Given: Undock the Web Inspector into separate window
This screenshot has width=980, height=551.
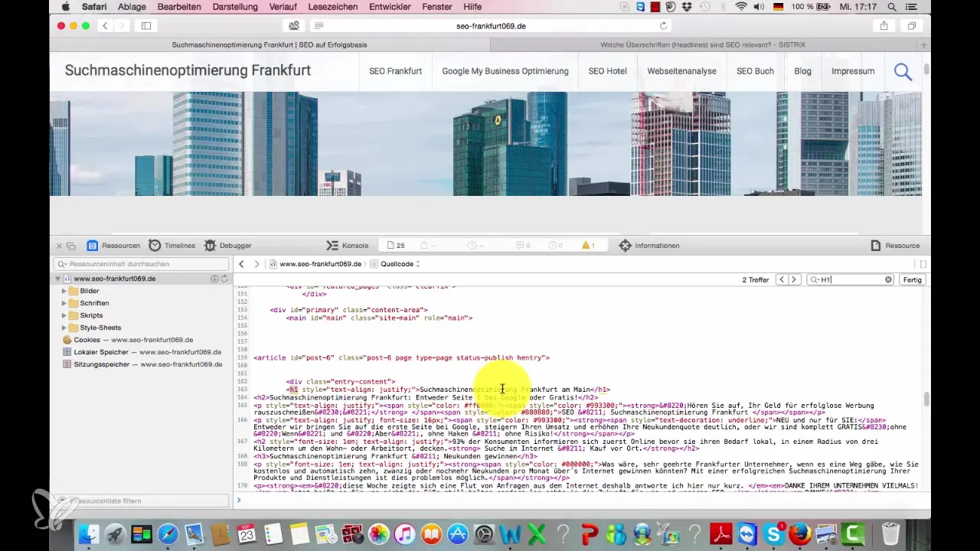Looking at the screenshot, I should (71, 246).
